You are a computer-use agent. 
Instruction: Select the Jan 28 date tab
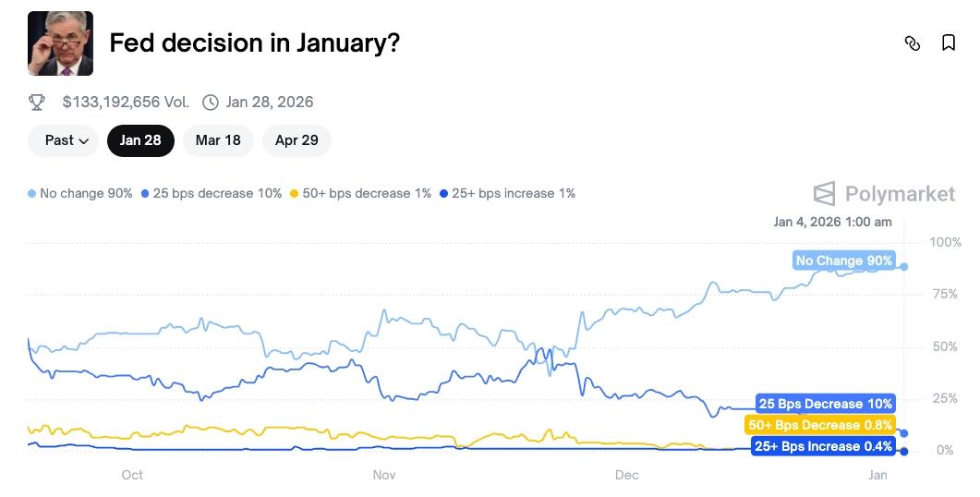point(140,140)
